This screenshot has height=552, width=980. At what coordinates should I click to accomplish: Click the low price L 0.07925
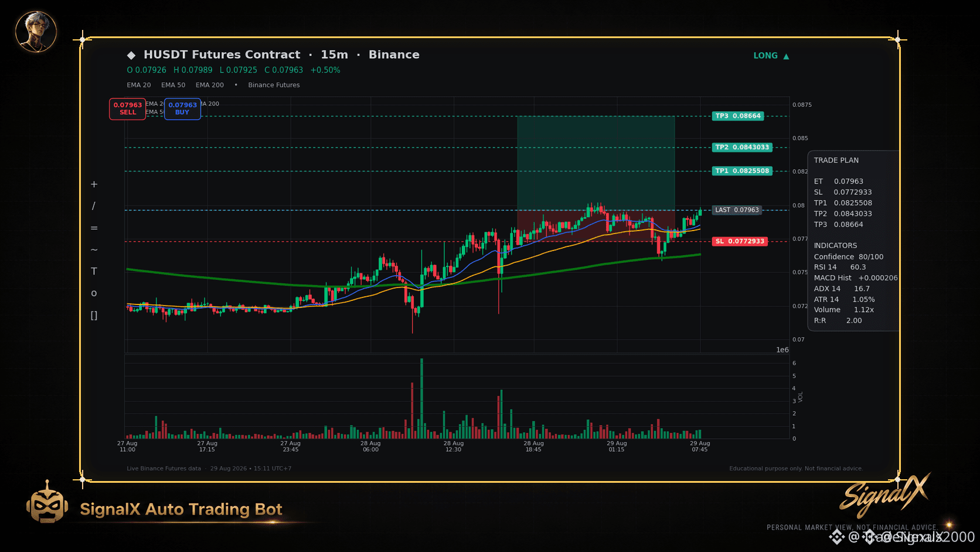coord(238,70)
